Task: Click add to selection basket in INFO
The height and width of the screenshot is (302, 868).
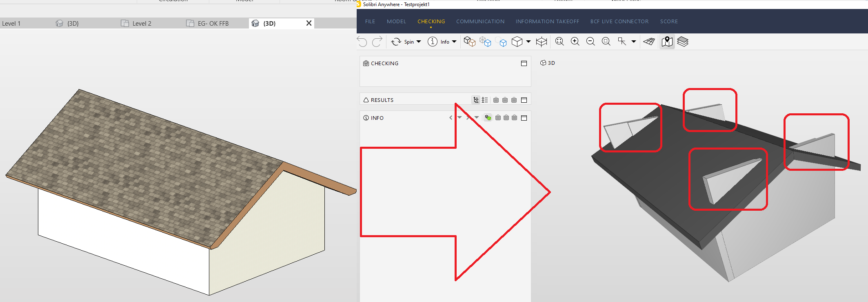Action: coord(498,118)
